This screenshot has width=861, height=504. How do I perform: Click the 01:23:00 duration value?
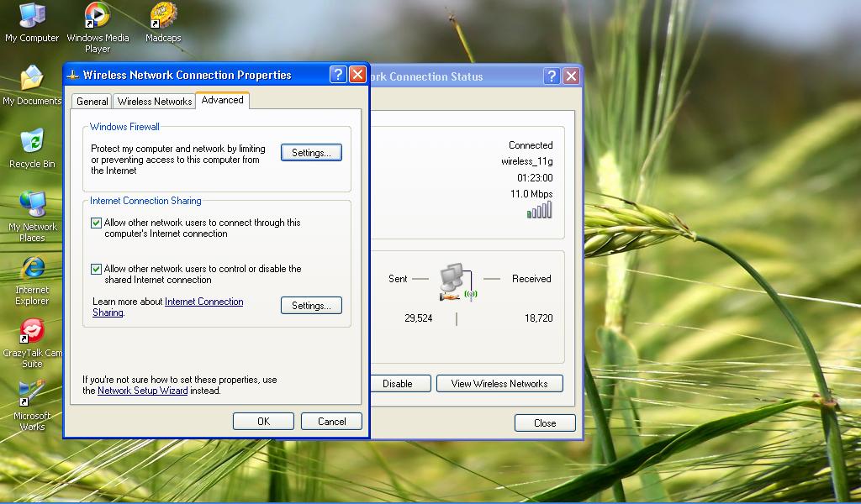[x=535, y=178]
